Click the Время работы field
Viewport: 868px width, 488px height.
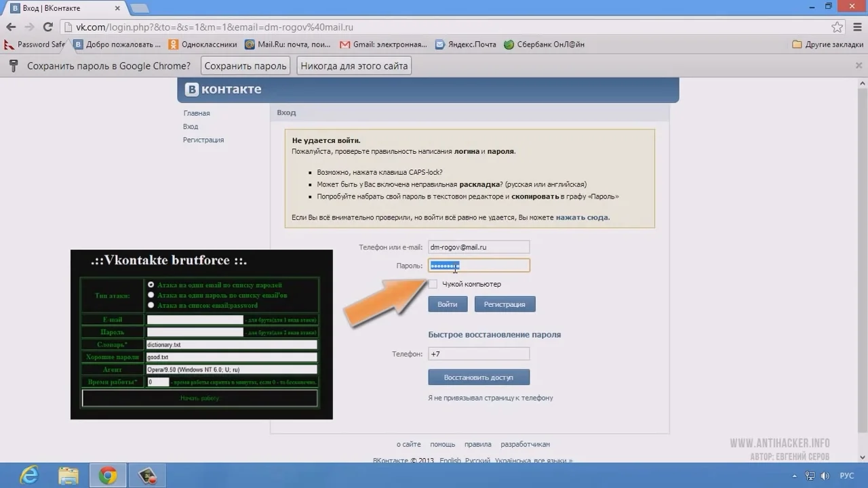pyautogui.click(x=158, y=382)
